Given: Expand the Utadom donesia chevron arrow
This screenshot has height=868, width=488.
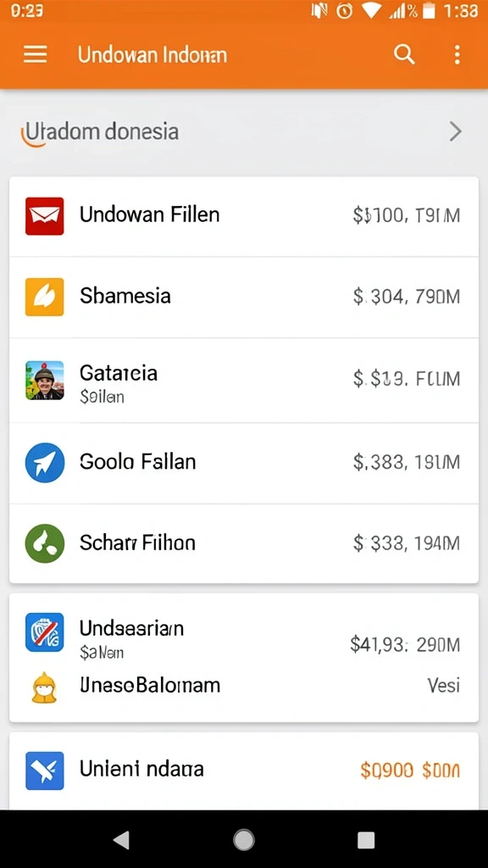Looking at the screenshot, I should 455,131.
